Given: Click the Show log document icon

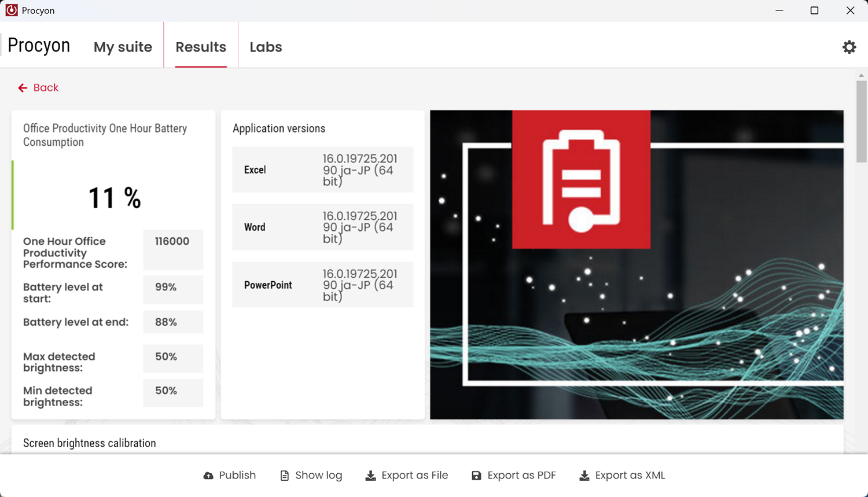Looking at the screenshot, I should click(x=284, y=476).
